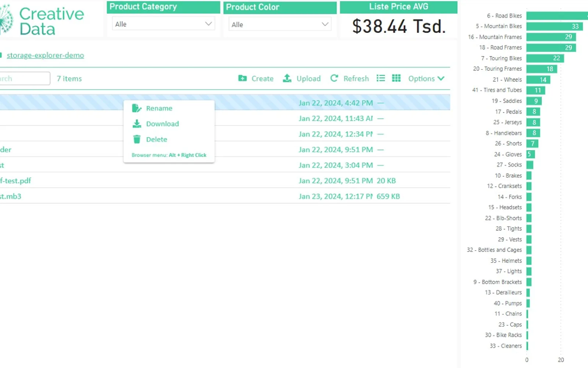Click the Create folder icon
Image resolution: width=588 pixels, height=368 pixels.
[243, 78]
